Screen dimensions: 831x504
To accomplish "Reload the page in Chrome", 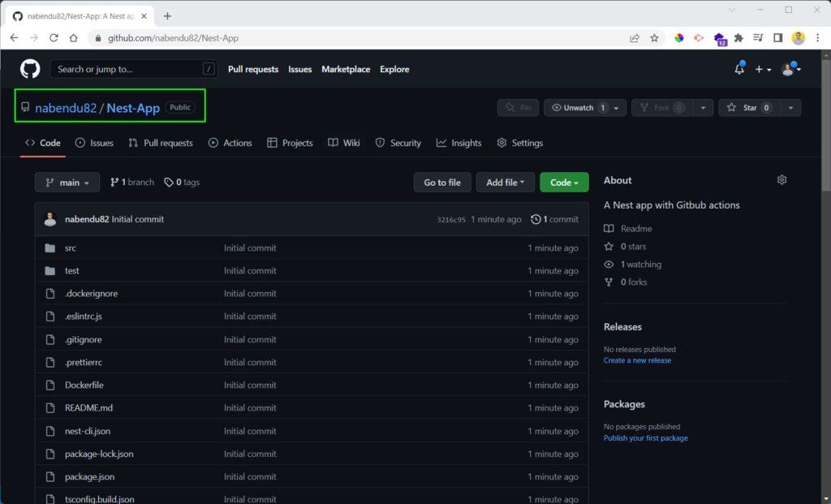I will 54,37.
